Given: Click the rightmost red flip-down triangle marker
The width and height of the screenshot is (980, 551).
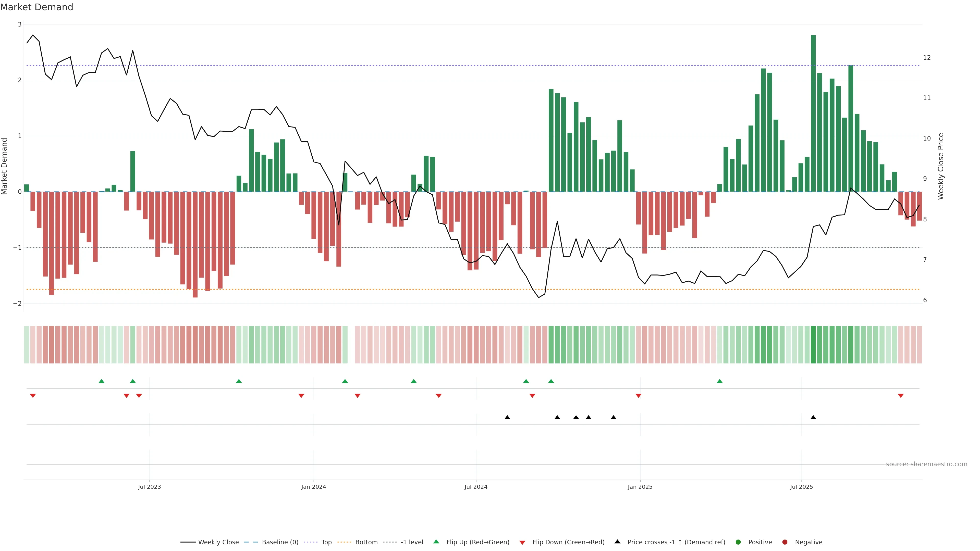Looking at the screenshot, I should click(900, 396).
